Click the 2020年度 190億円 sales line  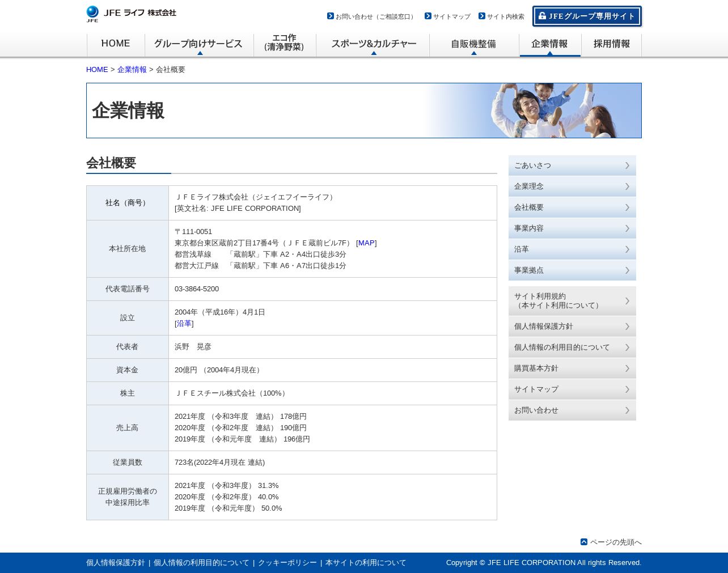[x=240, y=428]
